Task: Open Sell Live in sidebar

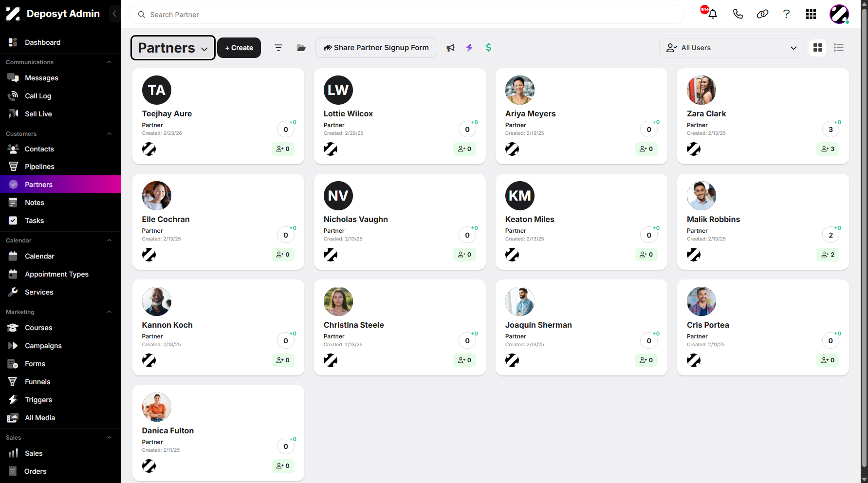Action: tap(60, 114)
